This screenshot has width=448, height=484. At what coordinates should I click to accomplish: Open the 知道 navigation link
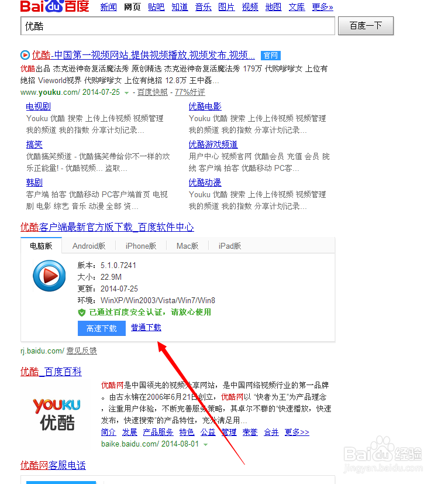click(180, 7)
